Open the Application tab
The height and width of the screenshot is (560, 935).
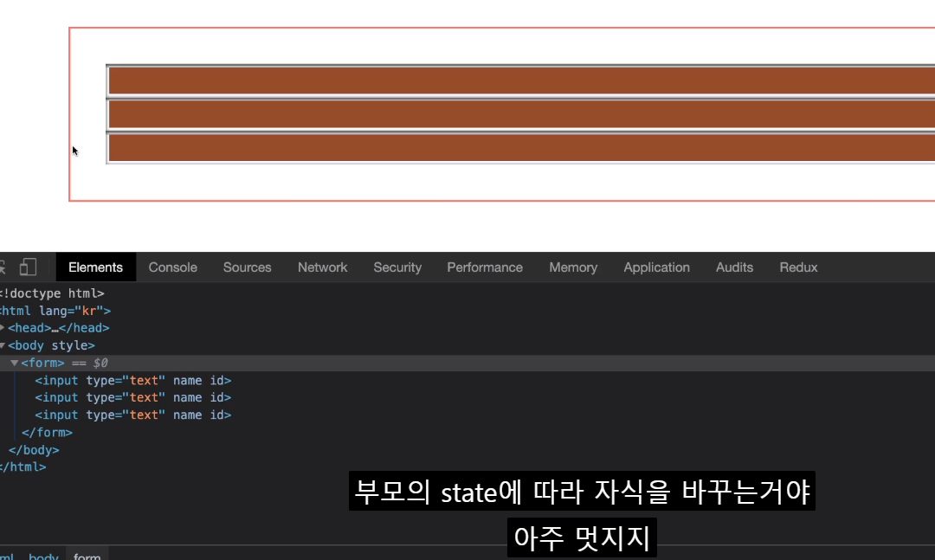coord(656,267)
